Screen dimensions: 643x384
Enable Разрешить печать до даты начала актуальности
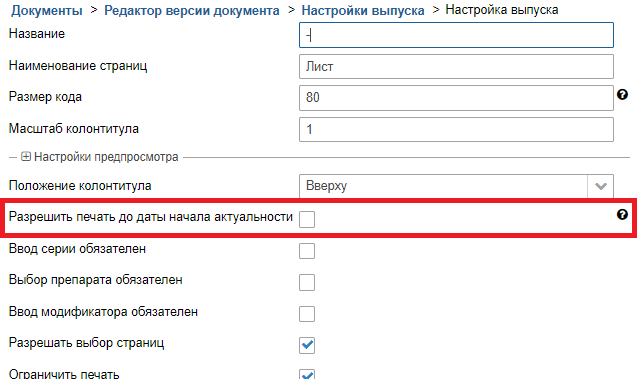tap(307, 219)
